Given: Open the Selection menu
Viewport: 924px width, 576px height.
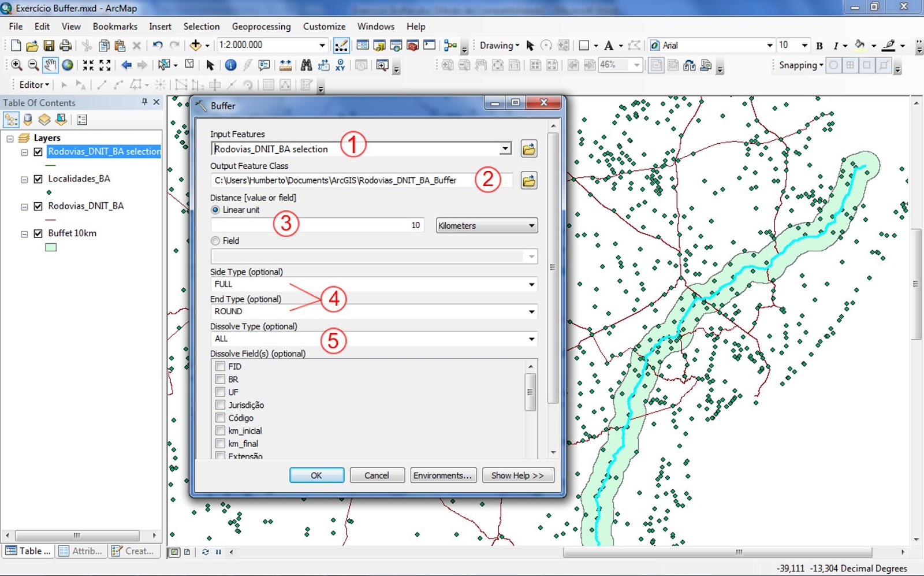Looking at the screenshot, I should coord(202,27).
